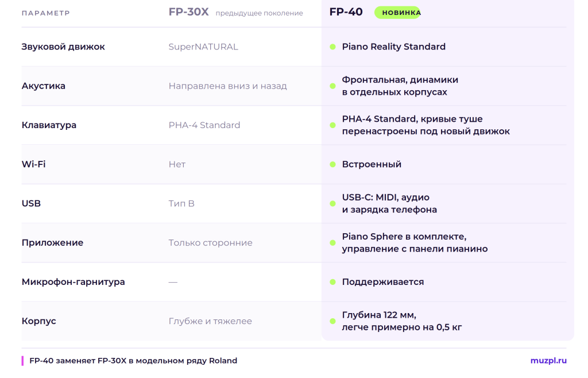Click the SuperNATURAL cell text
The width and height of the screenshot is (588, 378).
click(203, 47)
